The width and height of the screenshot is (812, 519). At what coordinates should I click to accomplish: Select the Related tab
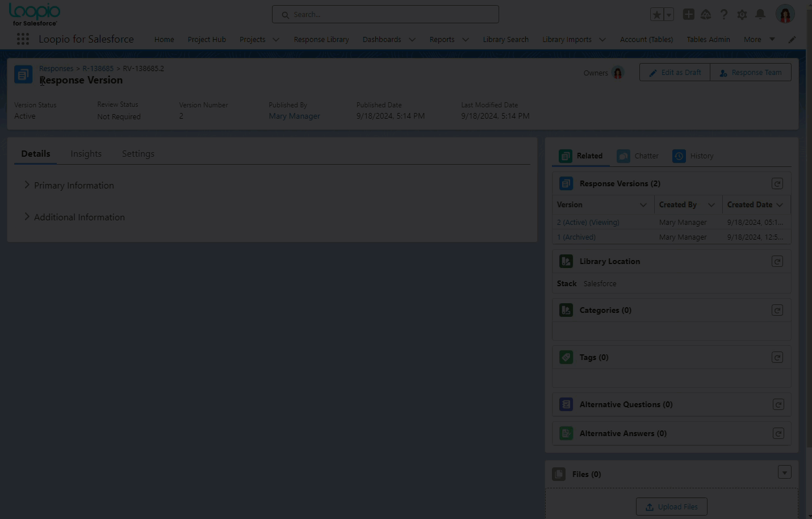coord(581,156)
